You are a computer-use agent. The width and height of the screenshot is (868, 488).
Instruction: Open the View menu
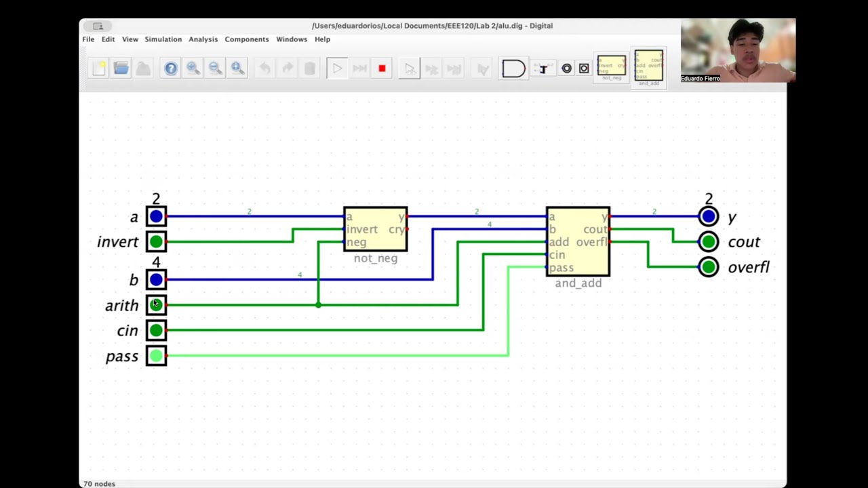point(130,39)
